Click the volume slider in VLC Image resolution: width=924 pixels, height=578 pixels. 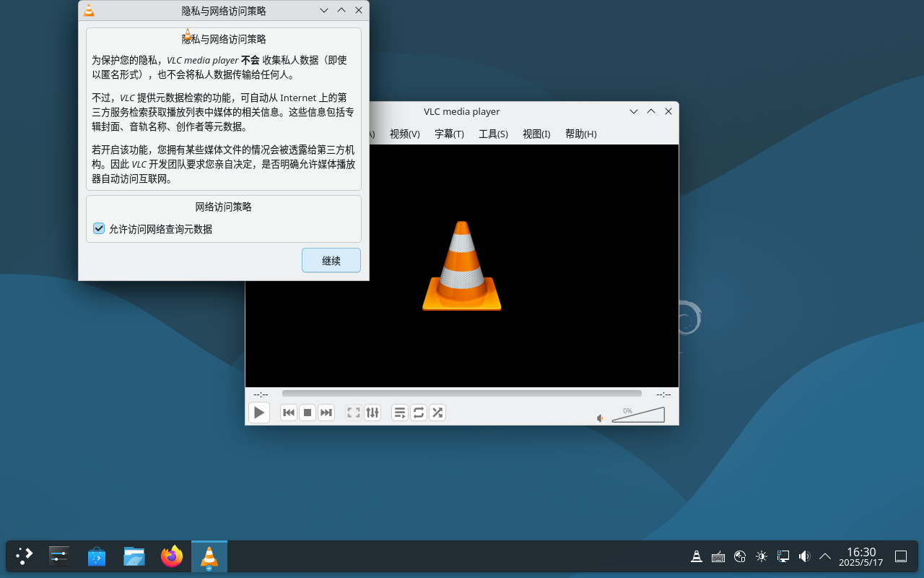(638, 415)
